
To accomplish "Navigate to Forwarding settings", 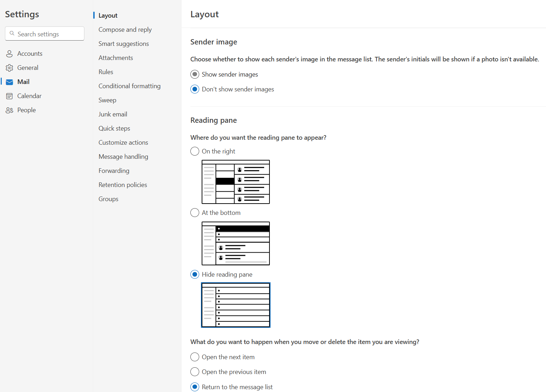I will [114, 171].
